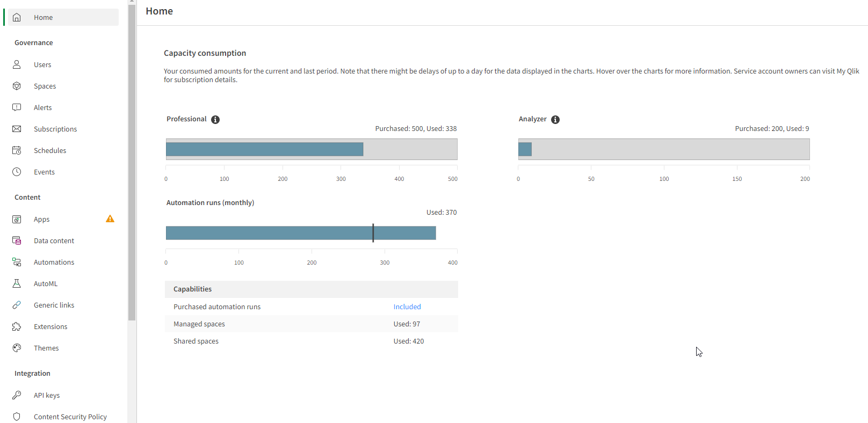The image size is (868, 423).
Task: Click the Shared spaces row
Action: tap(312, 341)
